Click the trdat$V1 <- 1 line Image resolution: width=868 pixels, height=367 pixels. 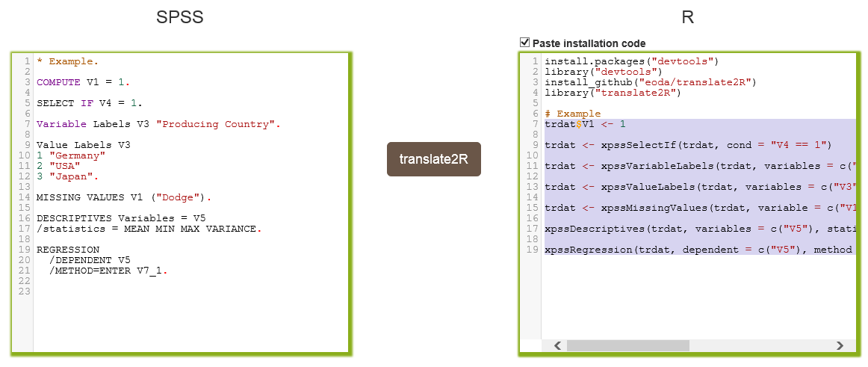[x=585, y=125]
